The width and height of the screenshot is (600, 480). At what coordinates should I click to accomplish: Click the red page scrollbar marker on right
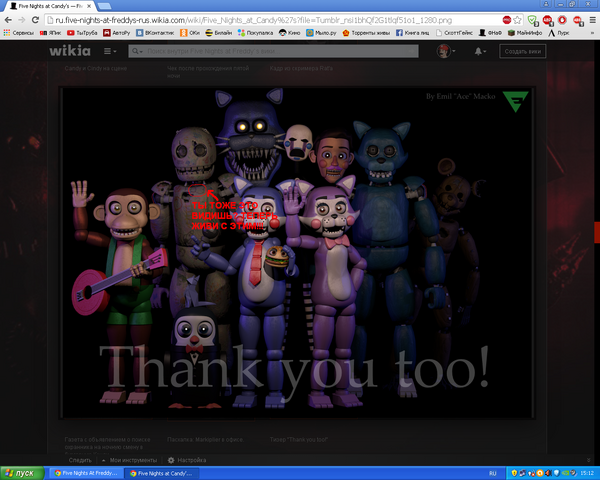click(597, 232)
